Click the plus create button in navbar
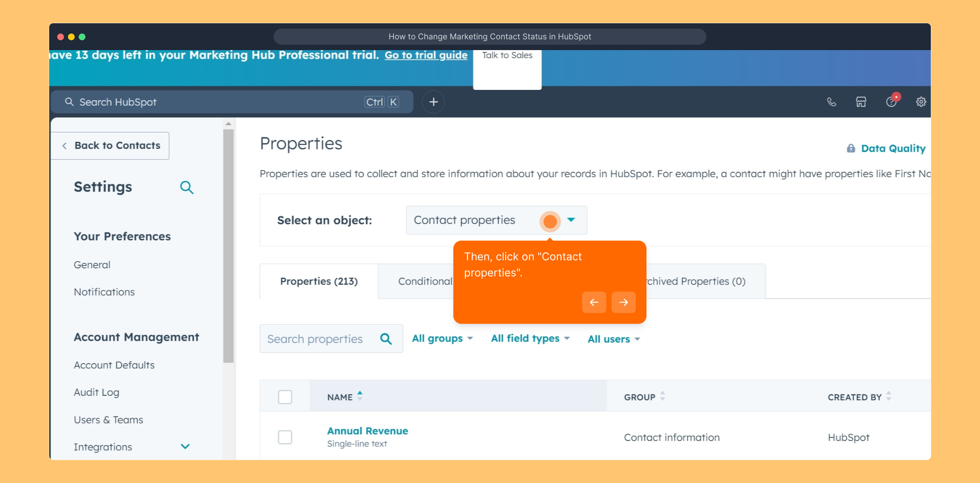Screen dimensions: 980x483 pyautogui.click(x=433, y=102)
